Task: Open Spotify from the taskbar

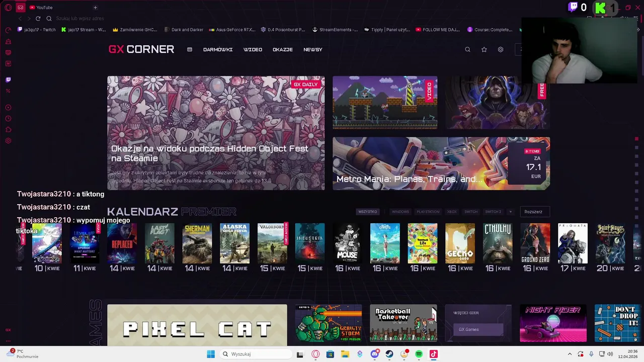Action: (x=419, y=354)
